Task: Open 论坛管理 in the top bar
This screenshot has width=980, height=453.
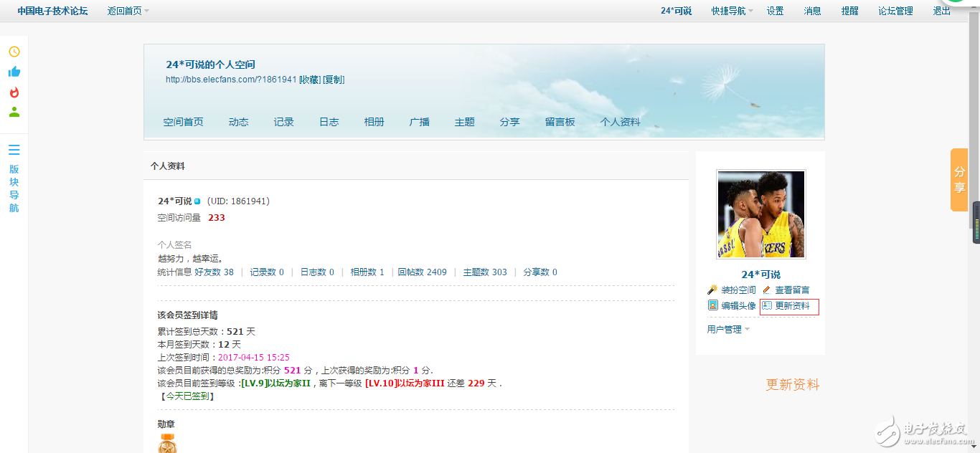Action: (895, 11)
